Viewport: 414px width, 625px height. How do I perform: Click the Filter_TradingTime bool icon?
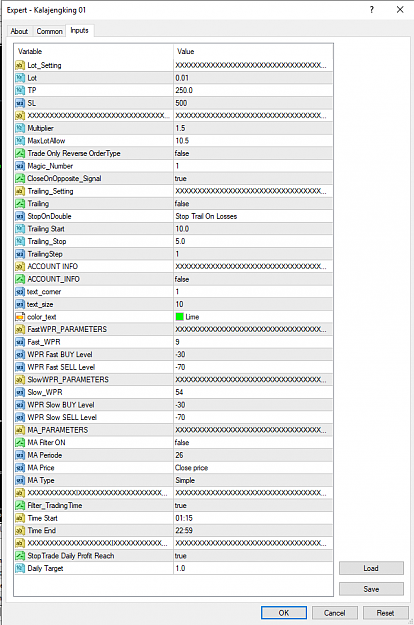click(x=20, y=505)
